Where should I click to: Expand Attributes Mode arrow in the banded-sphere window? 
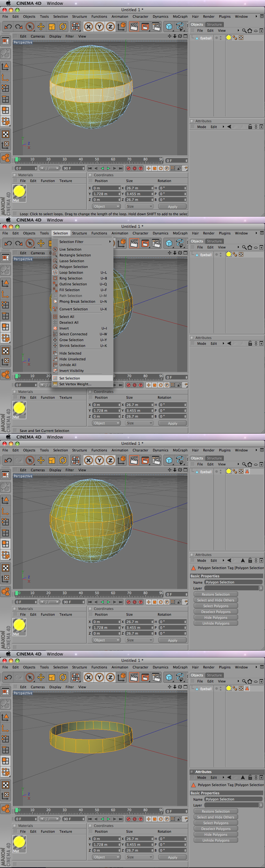[223, 127]
